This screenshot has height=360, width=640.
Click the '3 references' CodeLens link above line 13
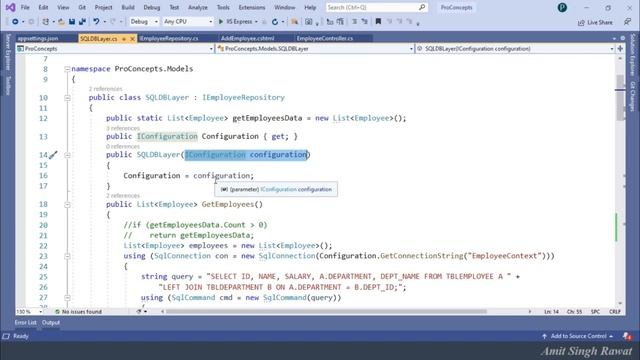point(123,128)
